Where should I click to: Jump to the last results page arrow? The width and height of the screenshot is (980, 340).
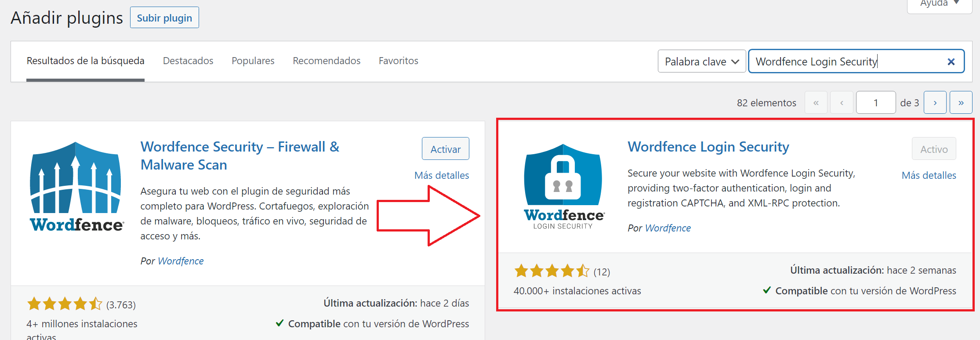961,103
